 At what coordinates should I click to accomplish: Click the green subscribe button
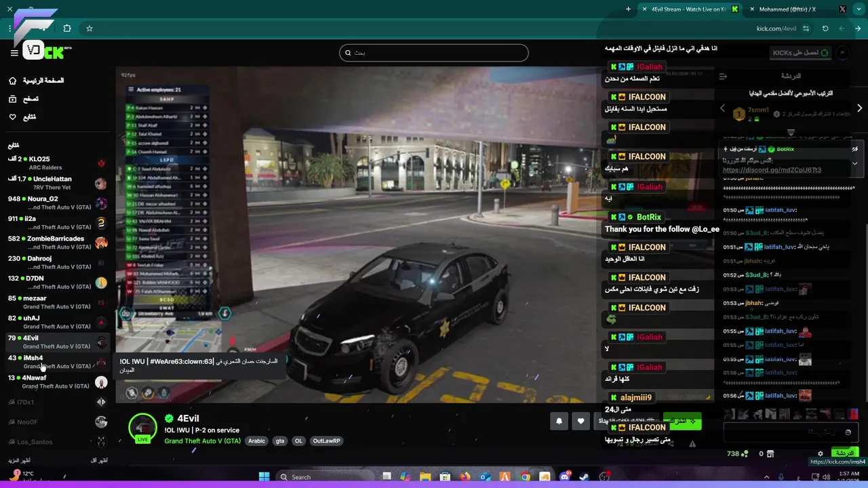click(x=682, y=421)
